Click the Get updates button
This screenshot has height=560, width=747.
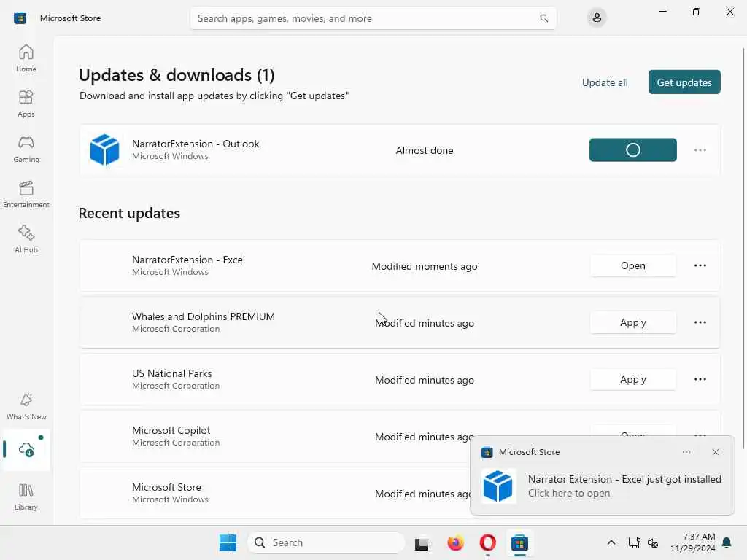(684, 82)
